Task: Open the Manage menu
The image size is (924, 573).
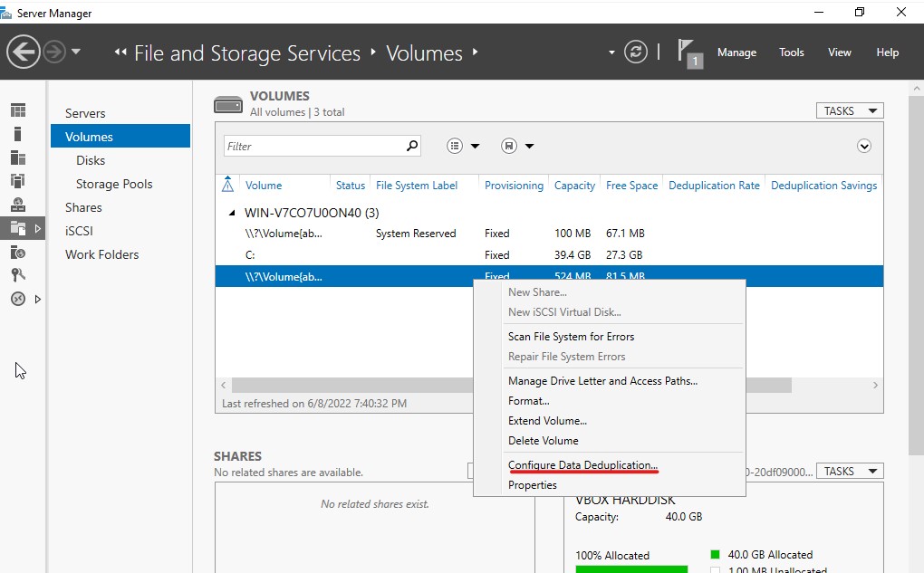Action: click(x=736, y=53)
